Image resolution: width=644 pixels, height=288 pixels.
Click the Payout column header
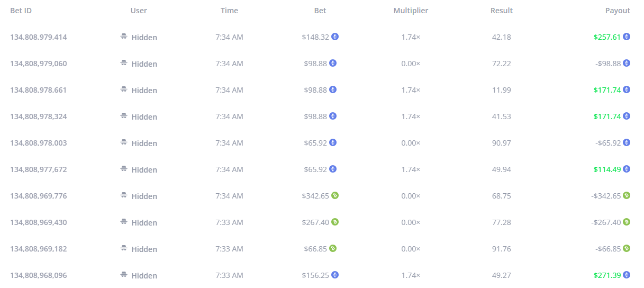tap(618, 11)
